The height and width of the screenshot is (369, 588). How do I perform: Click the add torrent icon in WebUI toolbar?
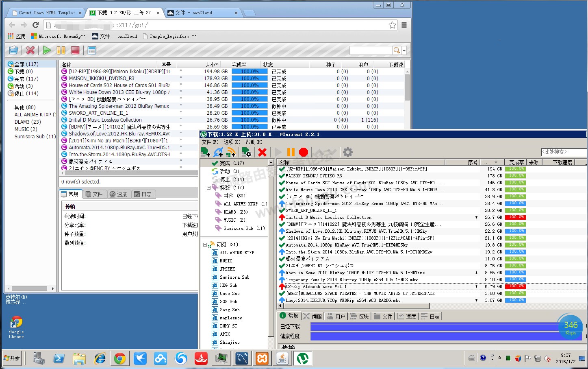13,50
